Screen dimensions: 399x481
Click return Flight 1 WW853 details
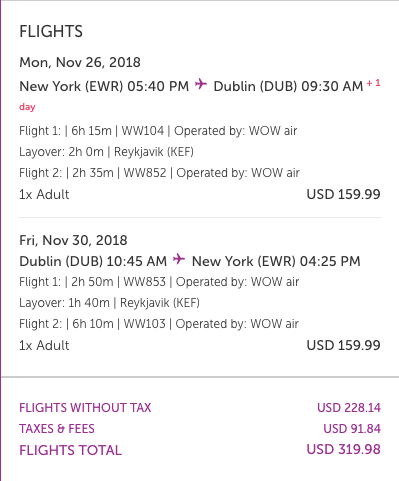tap(159, 282)
